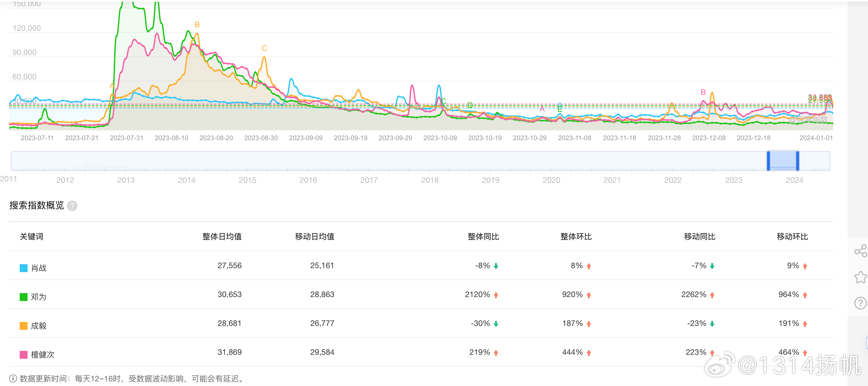Click the 2023-08-10 date on x-axis
This screenshot has height=386, width=868.
172,138
